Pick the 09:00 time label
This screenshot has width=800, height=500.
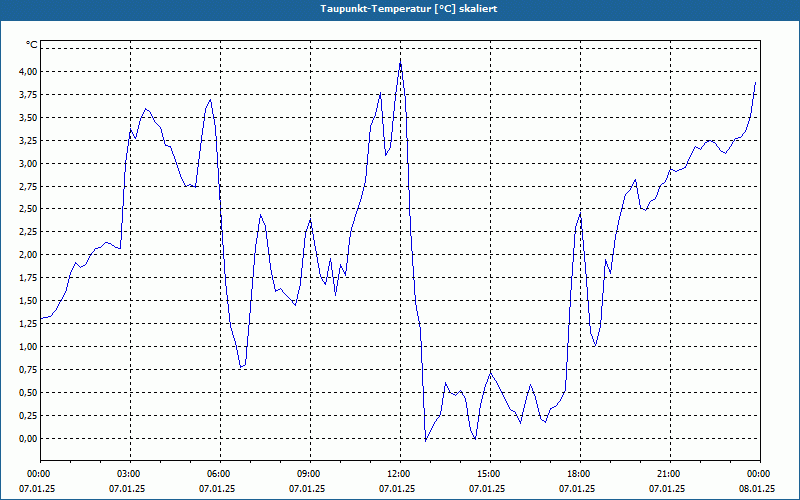click(308, 474)
